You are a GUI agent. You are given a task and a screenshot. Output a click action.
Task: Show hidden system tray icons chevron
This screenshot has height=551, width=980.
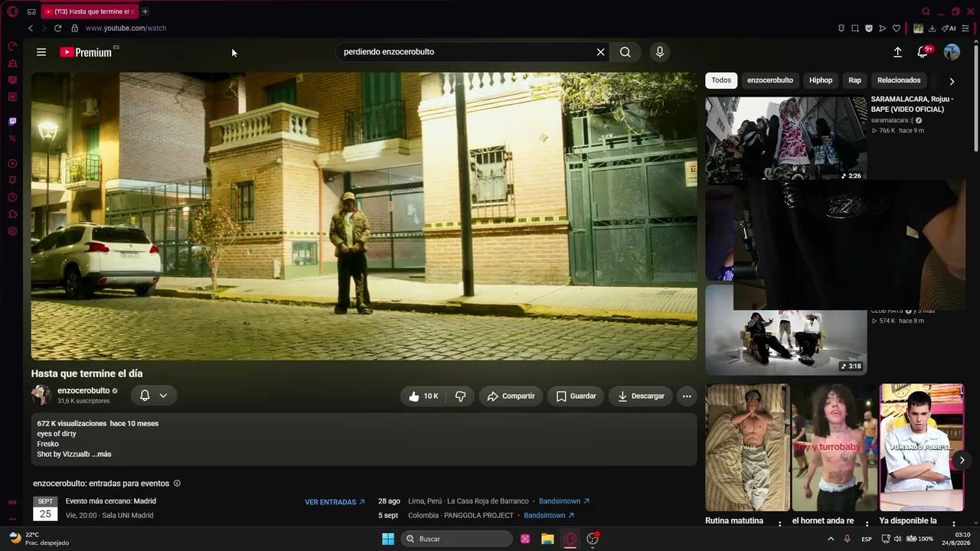(831, 539)
